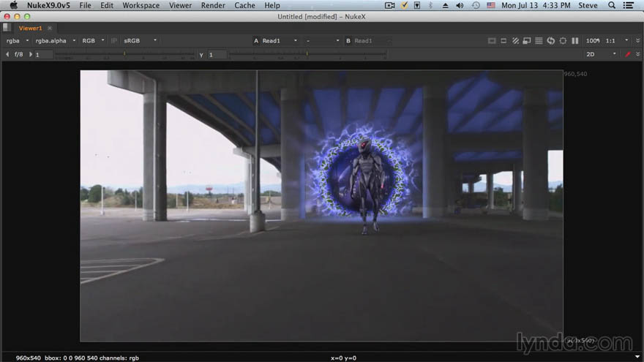This screenshot has height=362, width=644.
Task: Click the pane layout icon beside Viewer1
Action: pyautogui.click(x=7, y=28)
